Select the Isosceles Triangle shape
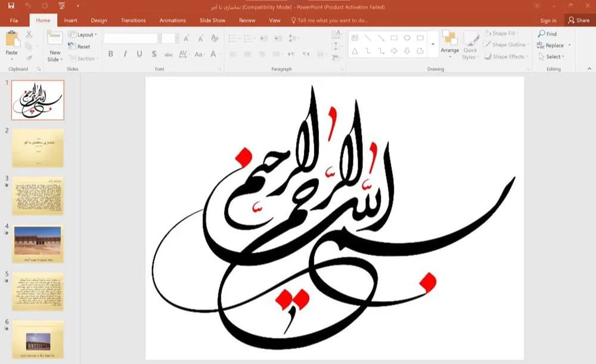 (355, 51)
